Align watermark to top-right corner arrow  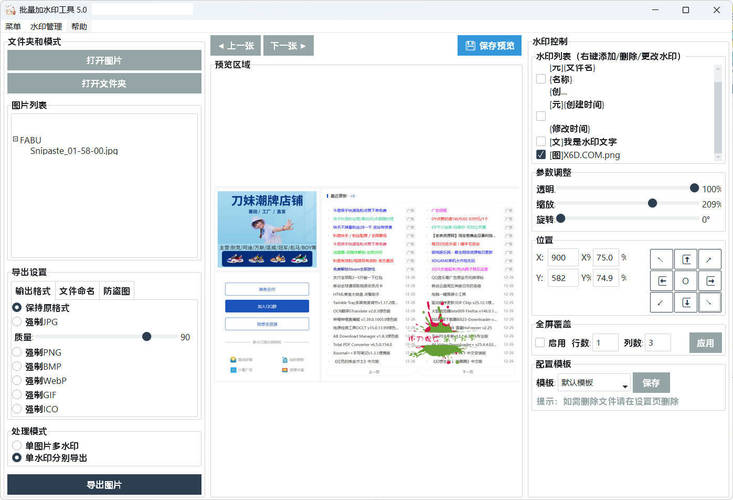[x=710, y=259]
